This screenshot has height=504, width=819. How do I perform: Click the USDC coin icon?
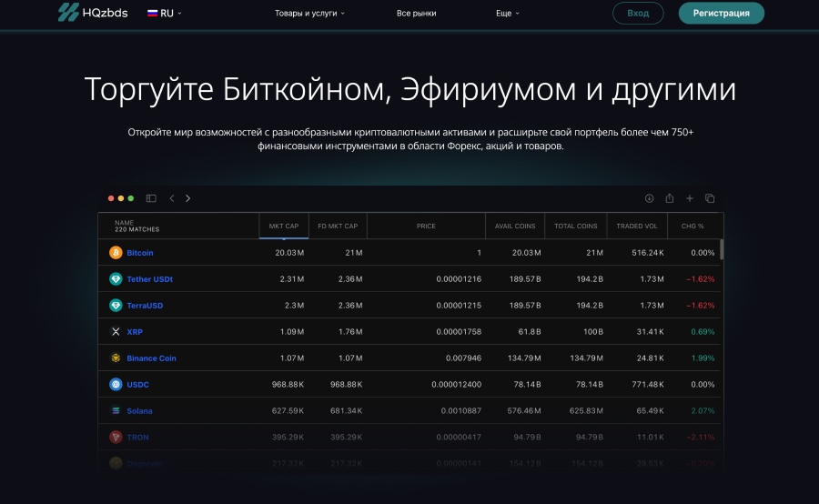[116, 385]
